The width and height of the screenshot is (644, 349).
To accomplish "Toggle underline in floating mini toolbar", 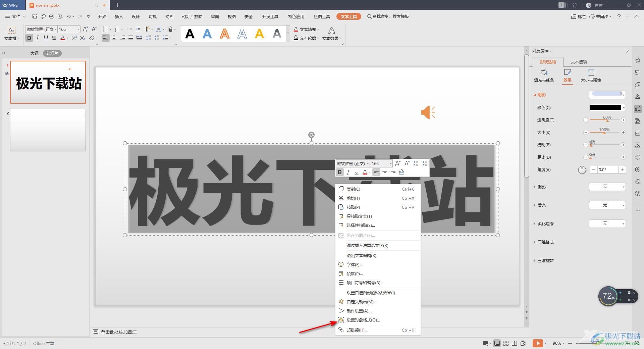I will (357, 172).
